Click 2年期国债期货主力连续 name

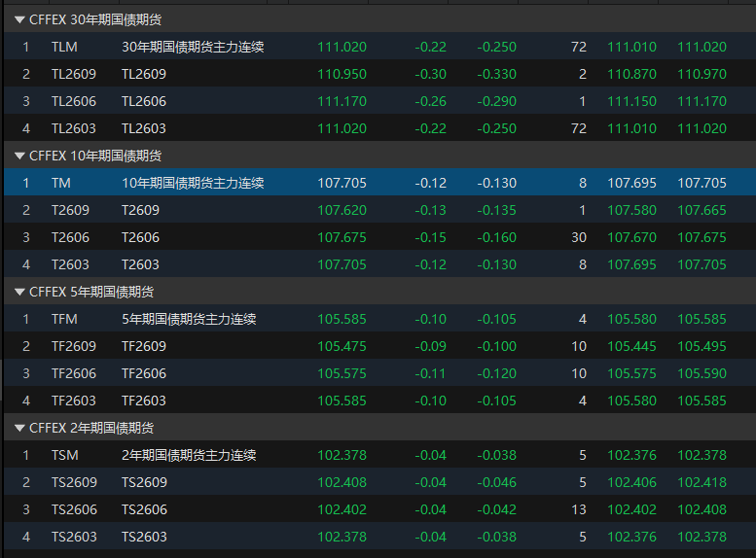189,455
